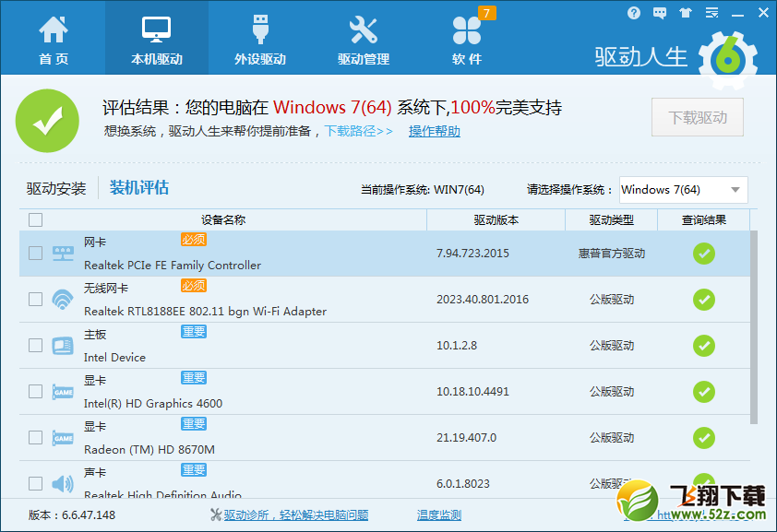Click the 重要 badge on 声卡 row

pyautogui.click(x=193, y=469)
